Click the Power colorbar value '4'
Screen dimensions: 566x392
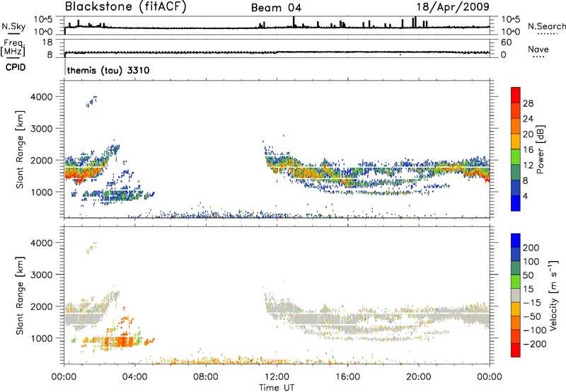(x=525, y=196)
